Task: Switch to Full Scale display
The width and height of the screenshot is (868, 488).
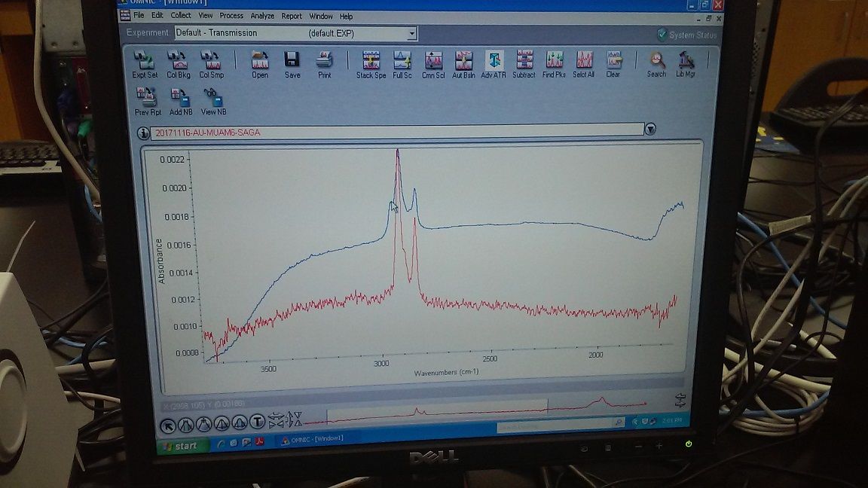Action: tap(402, 64)
